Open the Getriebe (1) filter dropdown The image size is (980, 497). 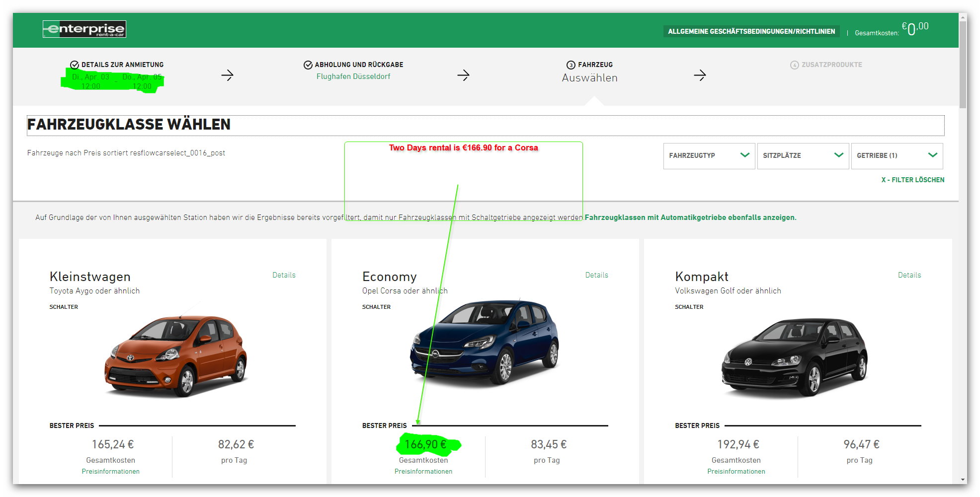(x=897, y=156)
